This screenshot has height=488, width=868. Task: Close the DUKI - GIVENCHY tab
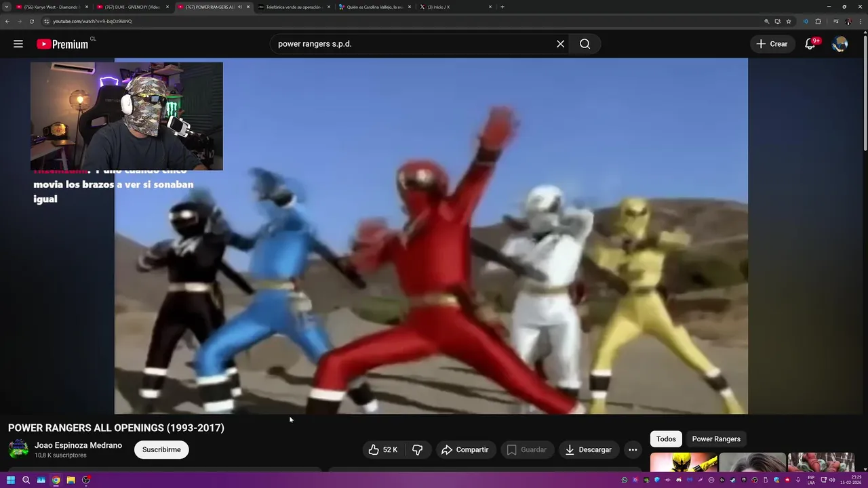[167, 7]
